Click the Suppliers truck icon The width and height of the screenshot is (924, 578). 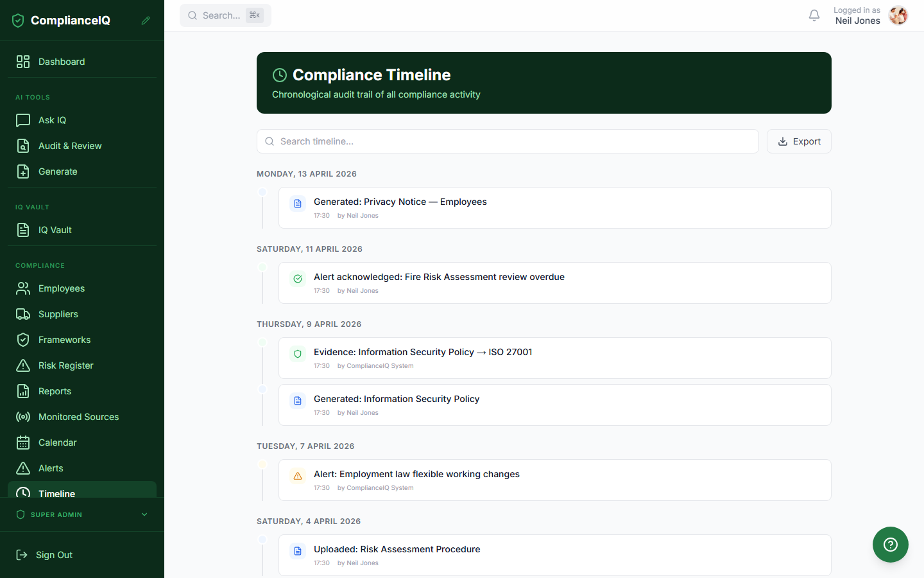coord(23,314)
